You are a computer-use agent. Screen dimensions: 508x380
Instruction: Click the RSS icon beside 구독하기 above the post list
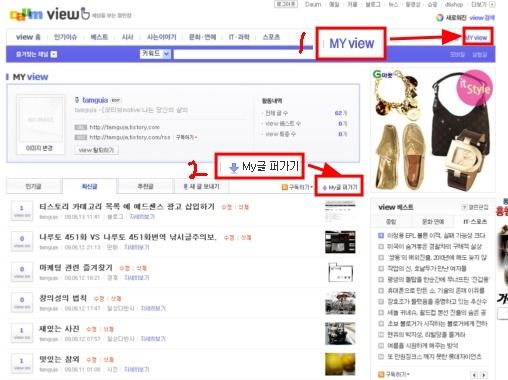[x=285, y=187]
